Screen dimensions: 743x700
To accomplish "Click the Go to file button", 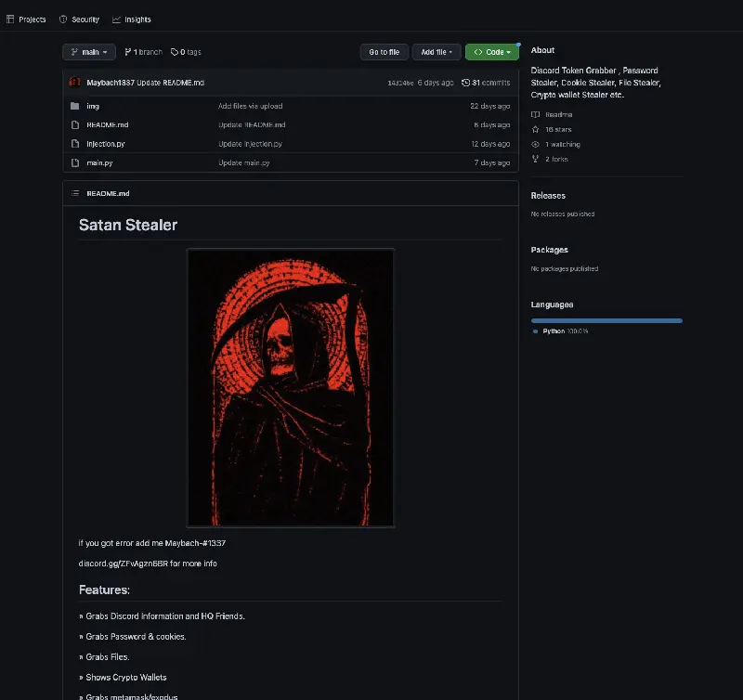I will [x=385, y=52].
